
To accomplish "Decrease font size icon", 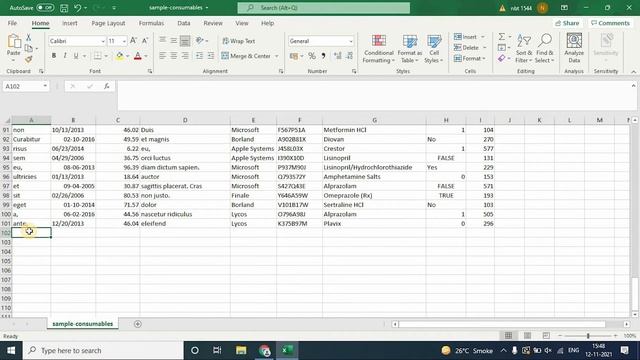I will point(145,41).
